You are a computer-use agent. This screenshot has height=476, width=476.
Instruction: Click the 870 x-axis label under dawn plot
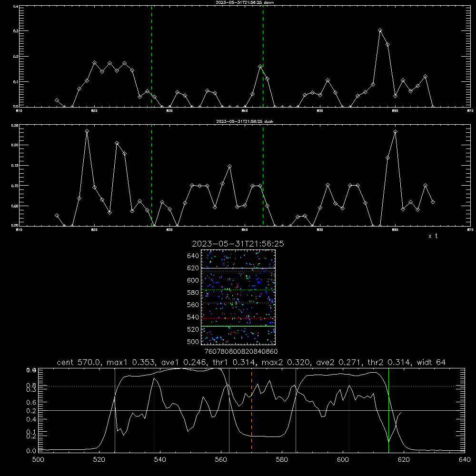click(470, 111)
